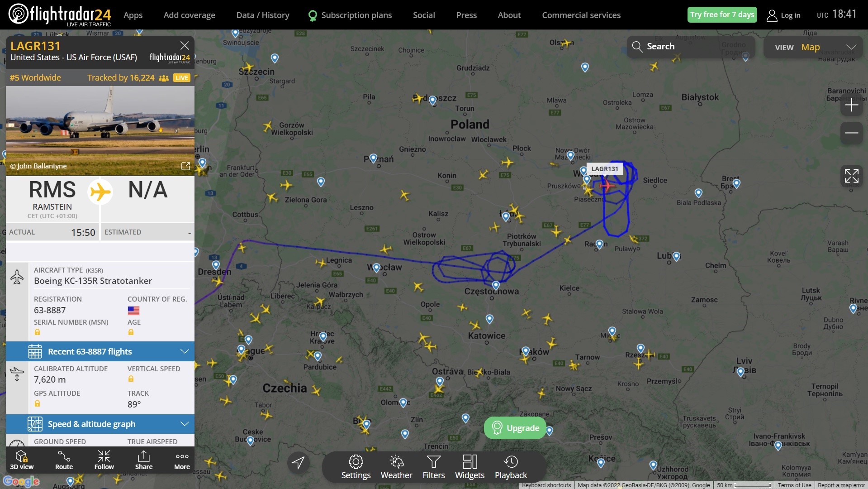
Task: Click the airport pin at Poznań
Action: point(373,158)
